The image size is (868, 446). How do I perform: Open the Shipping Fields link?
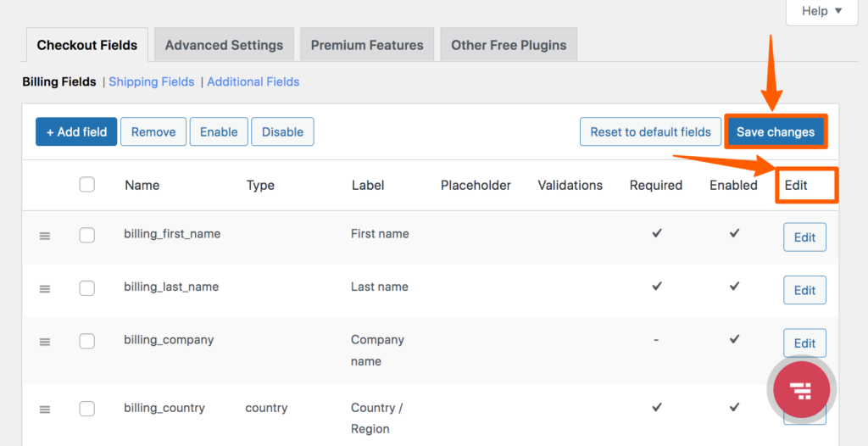pyautogui.click(x=152, y=82)
